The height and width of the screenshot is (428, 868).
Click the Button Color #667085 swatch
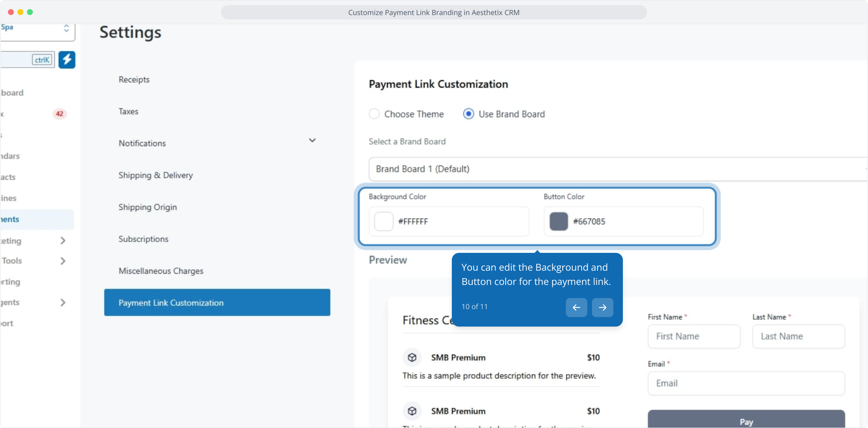pyautogui.click(x=559, y=222)
